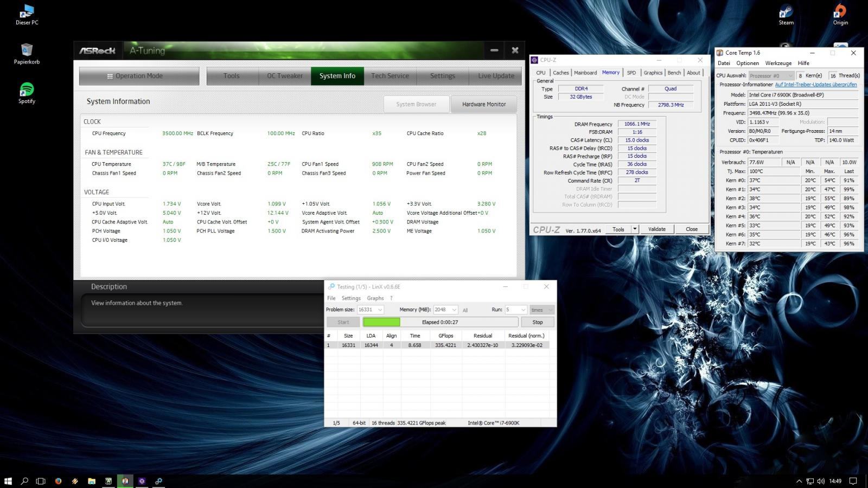Open the Dieser PC desktop icon
This screenshot has height=488, width=868.
tap(27, 15)
